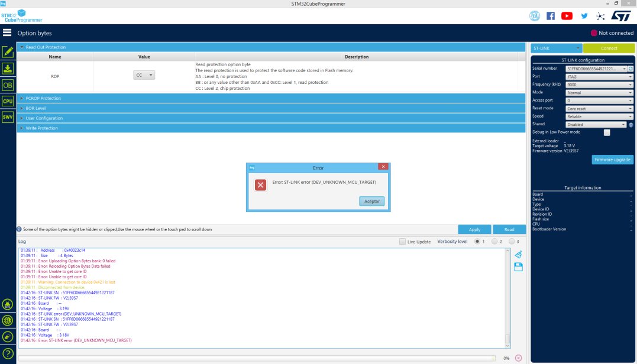Image resolution: width=637 pixels, height=364 pixels.
Task: Click the Name column header
Action: click(55, 57)
